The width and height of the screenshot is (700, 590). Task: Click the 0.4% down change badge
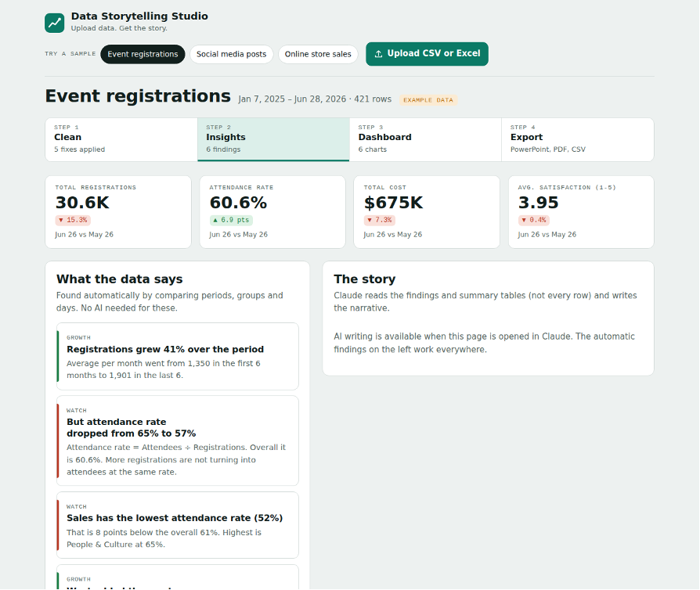point(534,220)
